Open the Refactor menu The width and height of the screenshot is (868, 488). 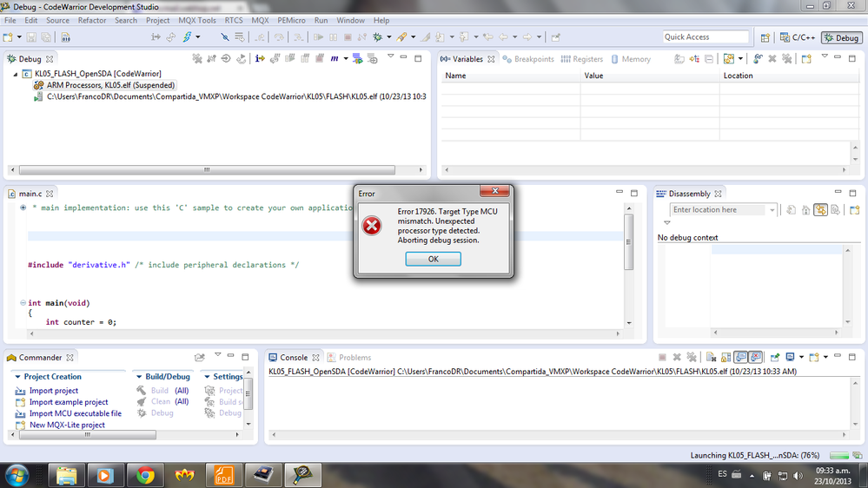pos(92,21)
